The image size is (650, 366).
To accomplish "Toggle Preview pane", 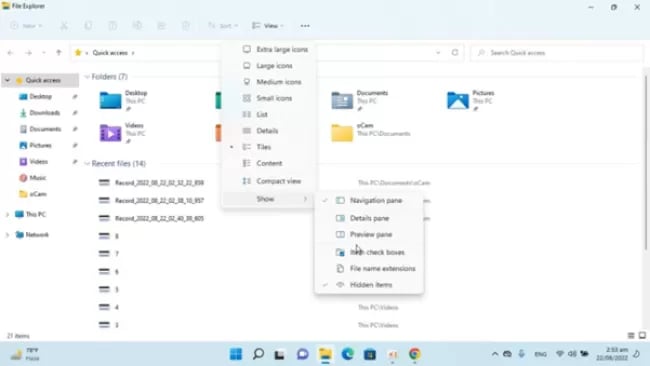I will 369,235.
